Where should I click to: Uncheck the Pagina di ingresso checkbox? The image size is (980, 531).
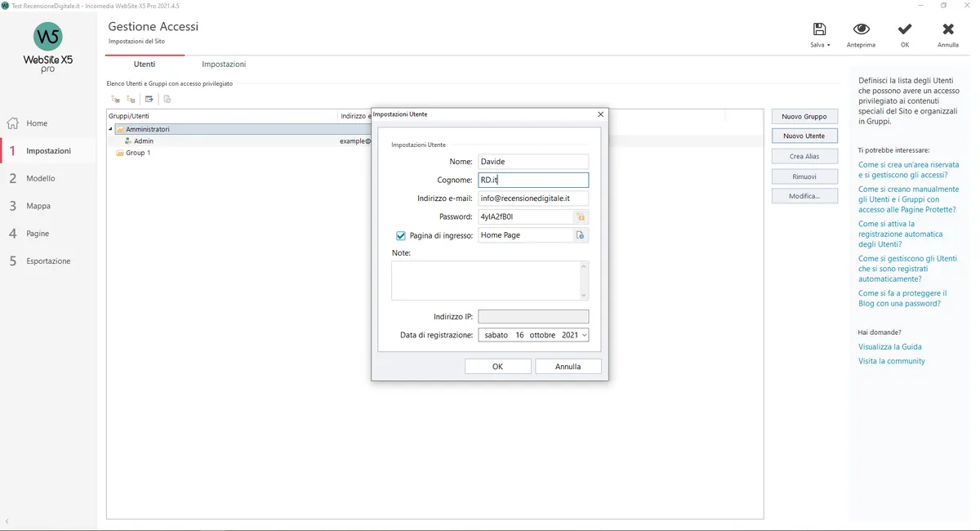[x=401, y=235]
